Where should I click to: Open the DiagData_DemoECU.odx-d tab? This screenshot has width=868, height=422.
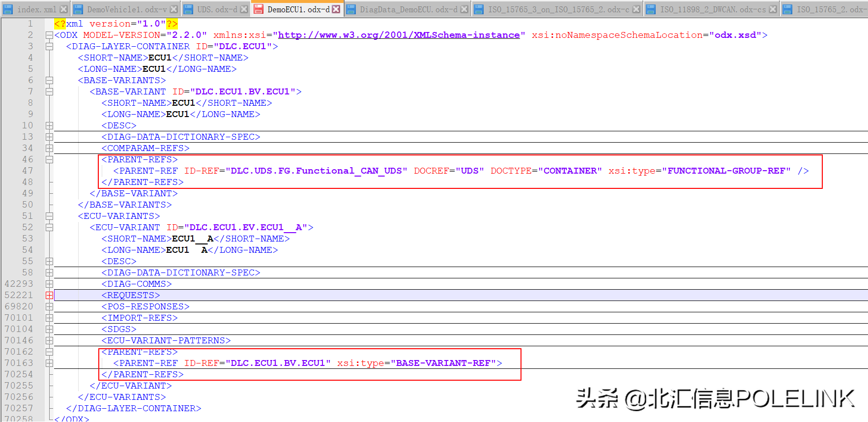click(408, 9)
